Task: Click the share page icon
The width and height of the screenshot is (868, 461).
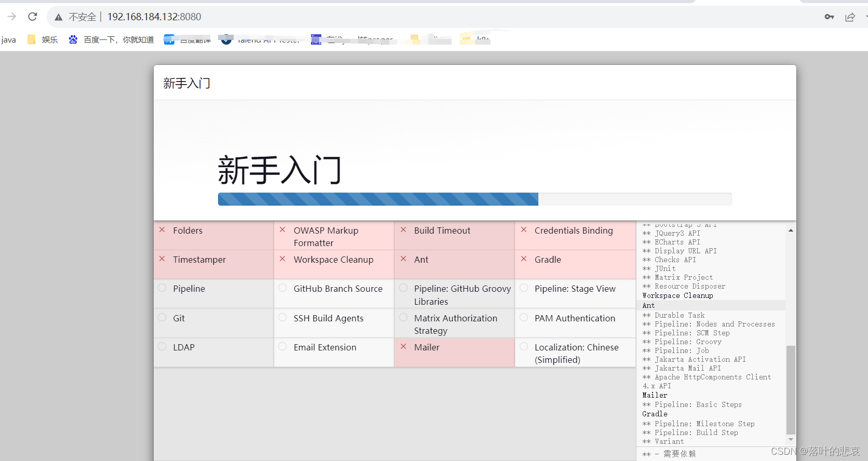Action: (x=850, y=17)
